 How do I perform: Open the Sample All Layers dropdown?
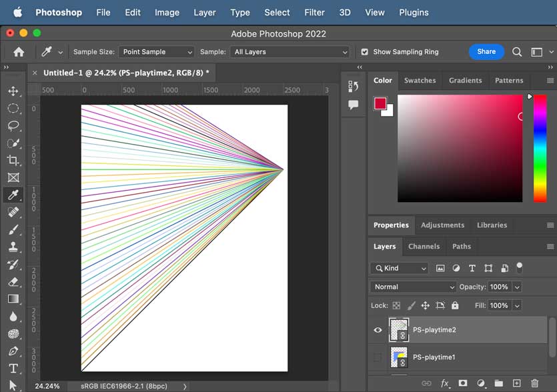tap(290, 52)
